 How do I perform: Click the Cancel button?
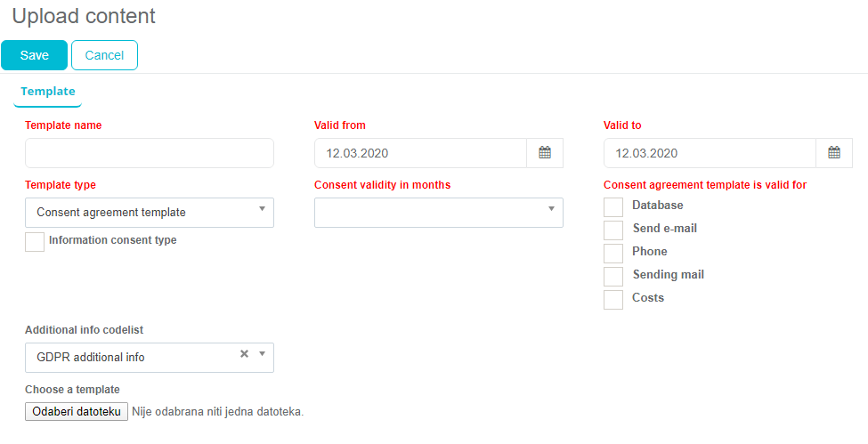(104, 55)
